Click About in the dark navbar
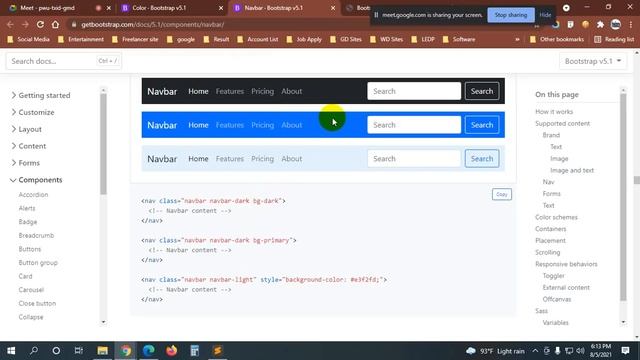Viewport: 640px width, 360px height. click(292, 91)
